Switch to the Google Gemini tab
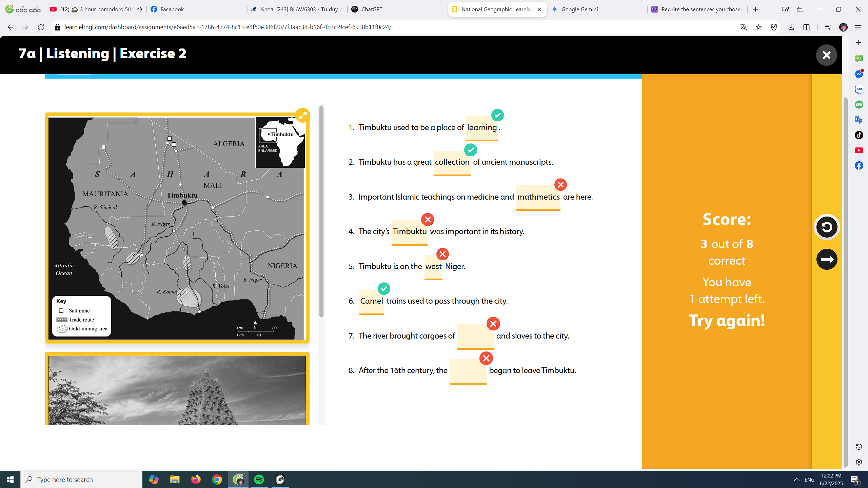Viewport: 868px width, 488px height. pyautogui.click(x=580, y=9)
